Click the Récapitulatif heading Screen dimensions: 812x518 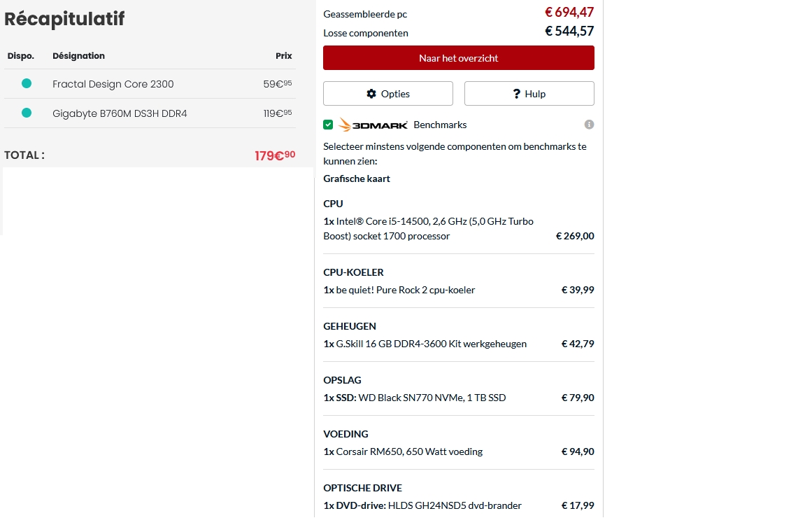(64, 19)
